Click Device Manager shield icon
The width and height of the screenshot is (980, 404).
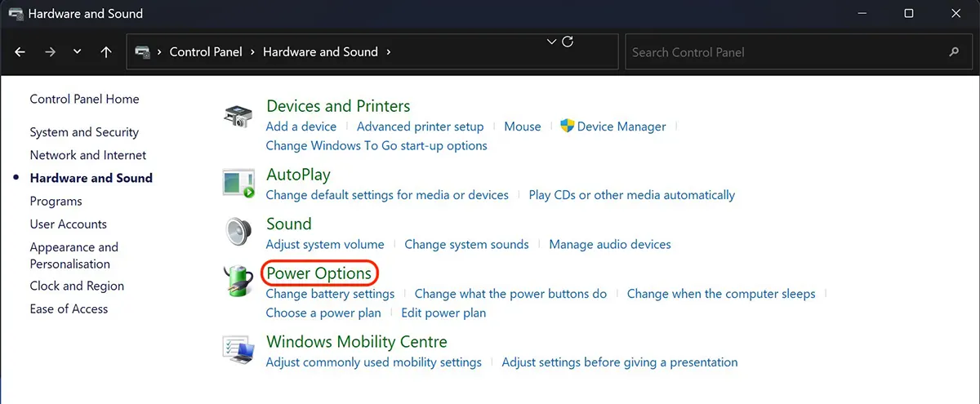(568, 126)
